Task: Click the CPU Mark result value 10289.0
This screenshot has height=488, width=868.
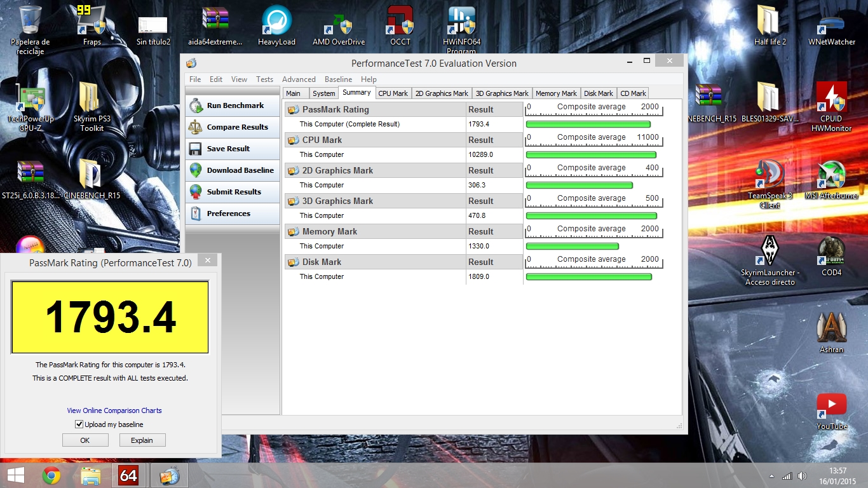Action: [x=480, y=154]
